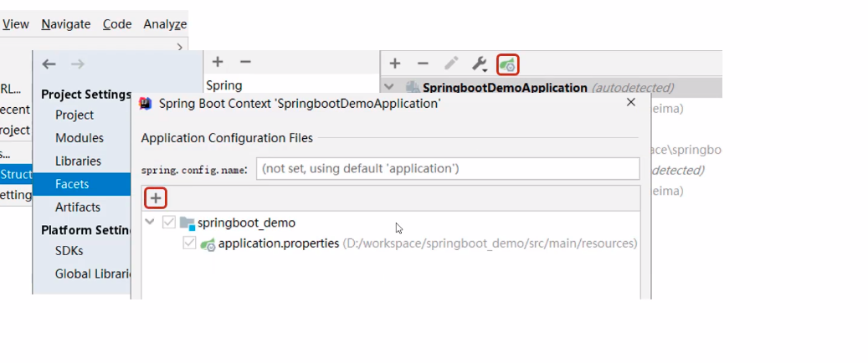Open the wrench settings dropdown icon
The width and height of the screenshot is (868, 363).
480,64
